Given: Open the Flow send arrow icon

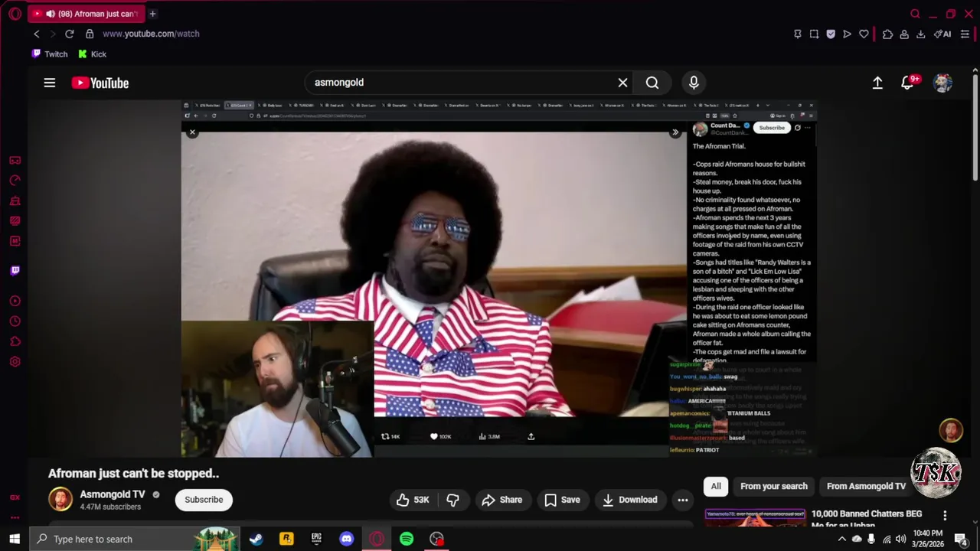Looking at the screenshot, I should 847,34.
